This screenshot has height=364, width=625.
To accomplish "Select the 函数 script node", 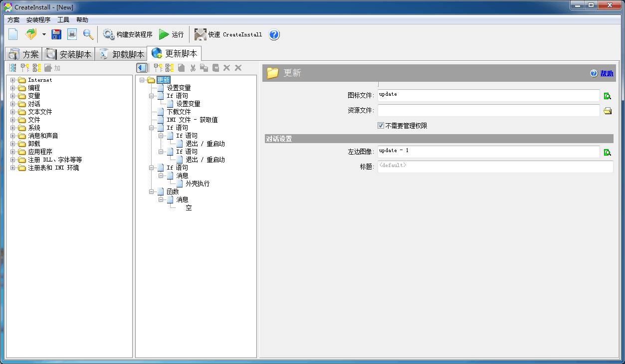I will coord(173,191).
